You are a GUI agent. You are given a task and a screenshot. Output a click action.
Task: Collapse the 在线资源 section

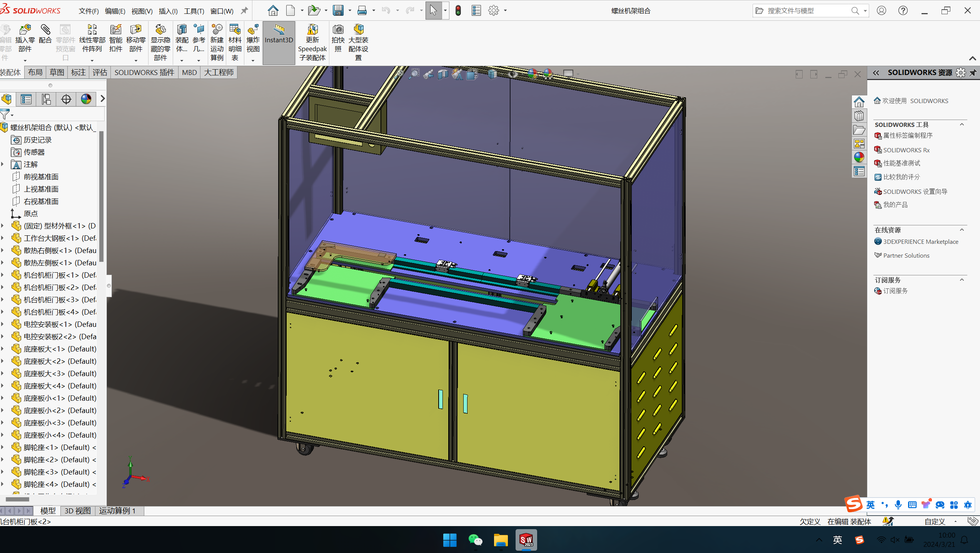(x=962, y=230)
